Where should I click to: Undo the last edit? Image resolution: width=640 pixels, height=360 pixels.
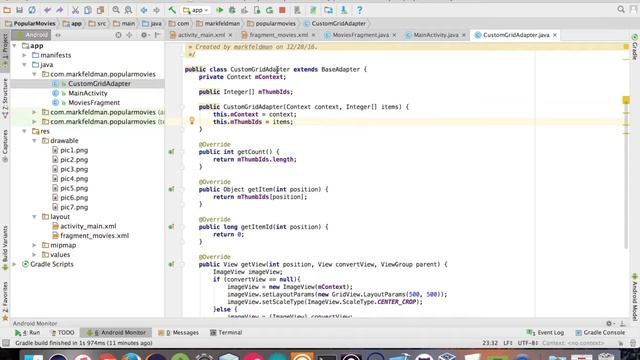tap(47, 10)
